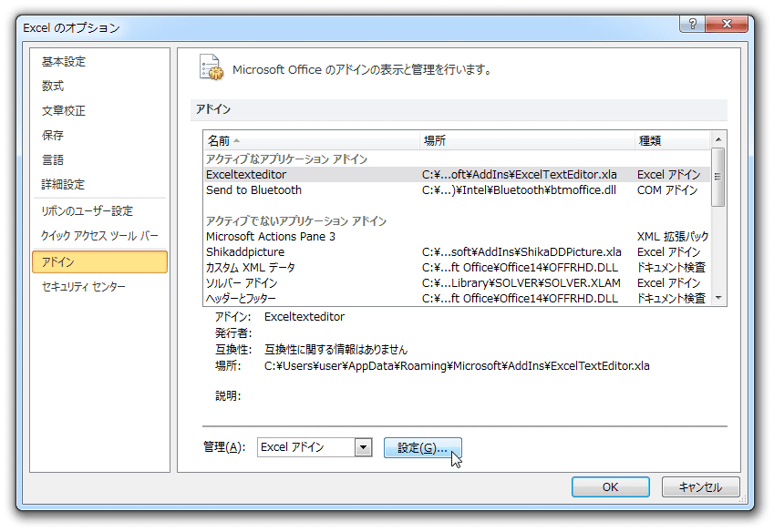The width and height of the screenshot is (774, 532).
Task: Click the COM アドイン type cell
Action: coord(667,190)
